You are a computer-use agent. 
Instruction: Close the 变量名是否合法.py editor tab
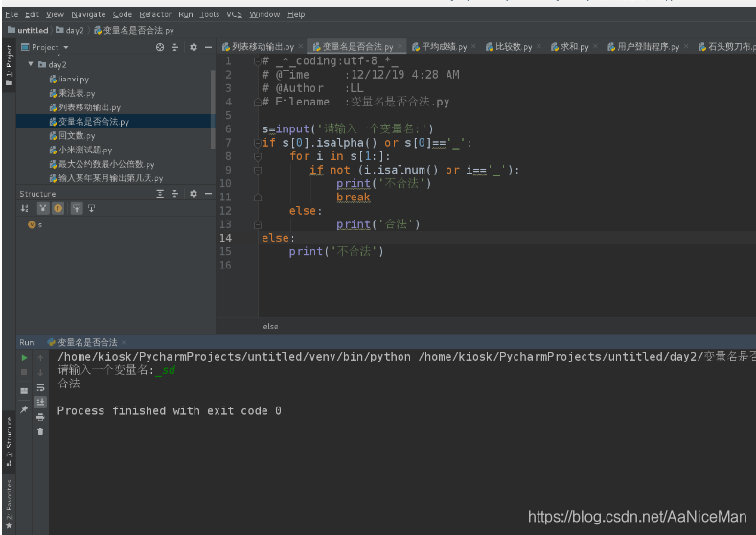(x=400, y=47)
